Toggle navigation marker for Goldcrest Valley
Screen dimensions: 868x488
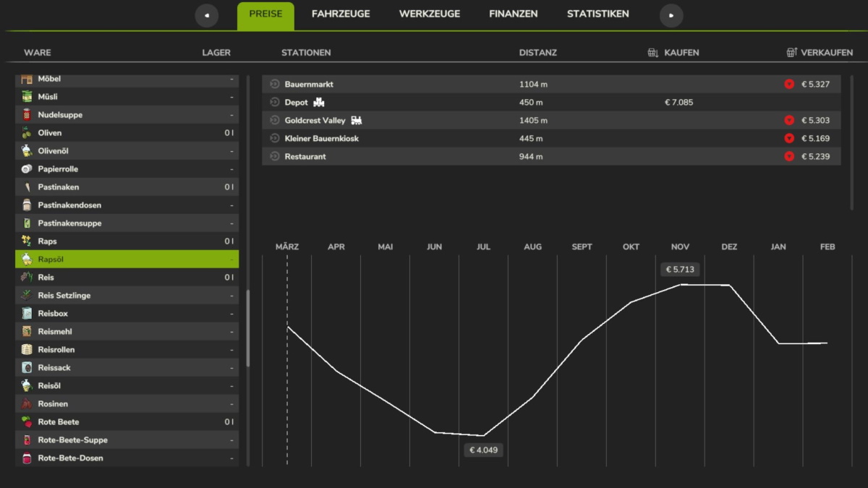pos(275,120)
